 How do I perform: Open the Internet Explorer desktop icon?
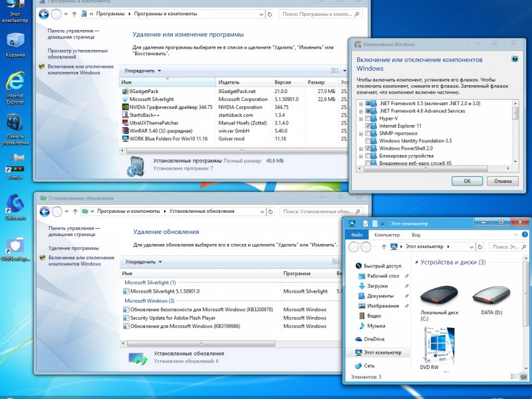click(15, 88)
